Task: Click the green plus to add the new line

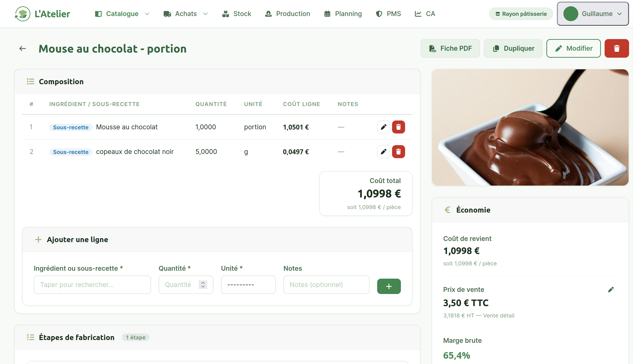Action: [389, 286]
